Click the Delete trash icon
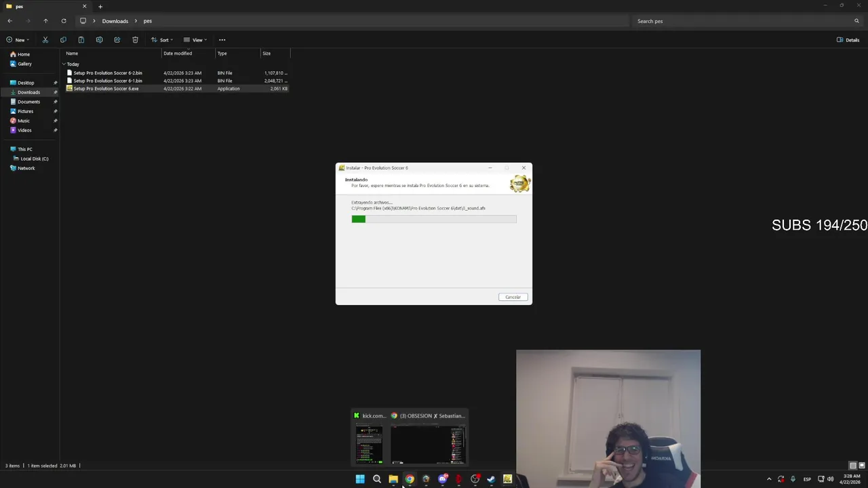The image size is (868, 488). 135,40
